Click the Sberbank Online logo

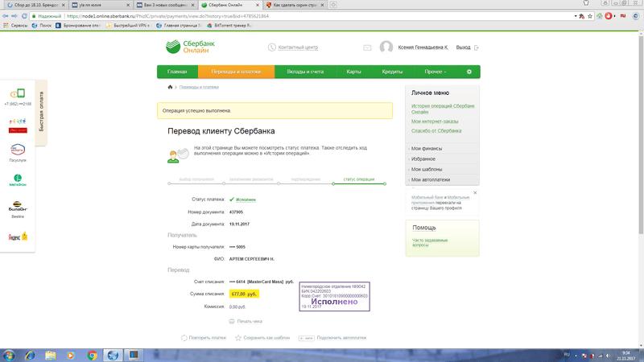[x=190, y=47]
